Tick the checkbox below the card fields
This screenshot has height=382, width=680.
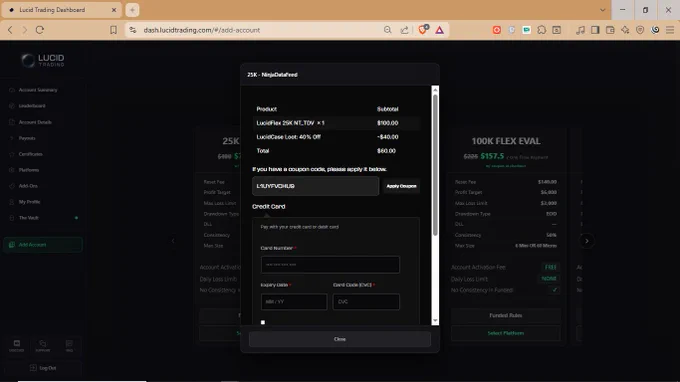(263, 322)
